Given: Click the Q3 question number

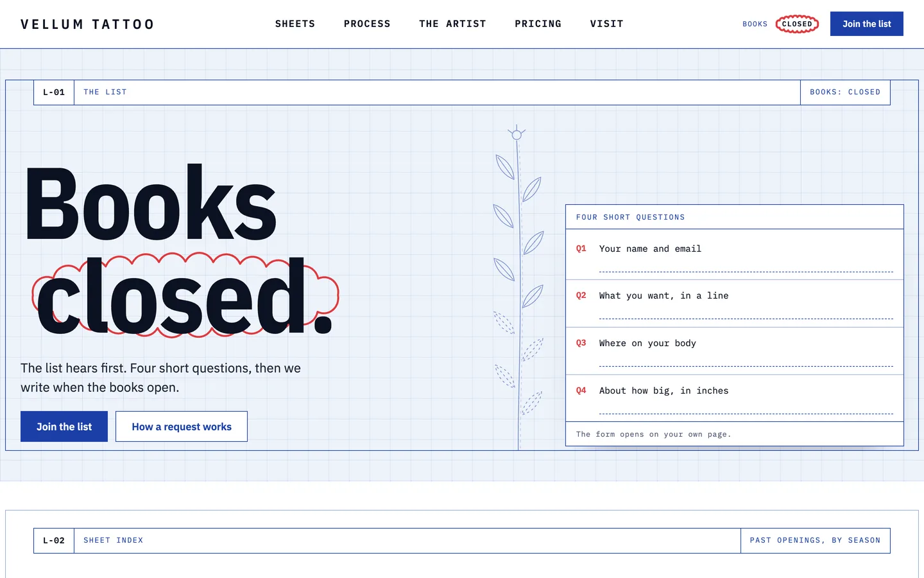Looking at the screenshot, I should [581, 343].
